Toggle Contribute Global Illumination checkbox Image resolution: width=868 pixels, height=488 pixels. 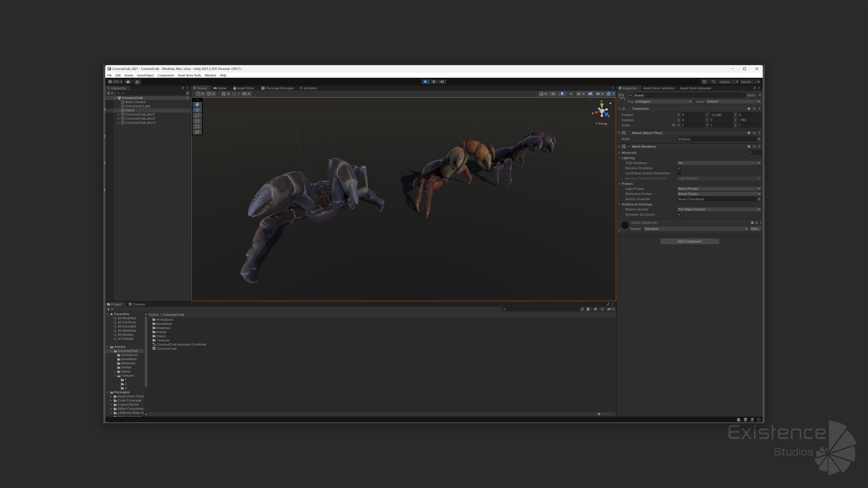[x=679, y=174]
